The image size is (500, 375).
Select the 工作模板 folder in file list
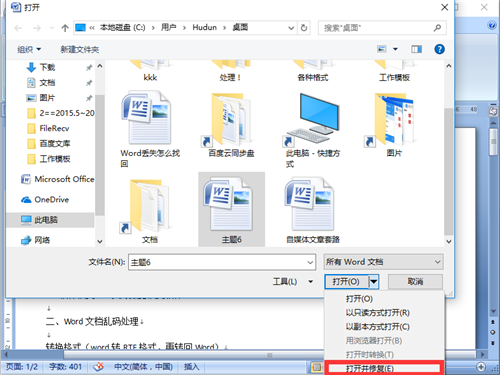394,71
